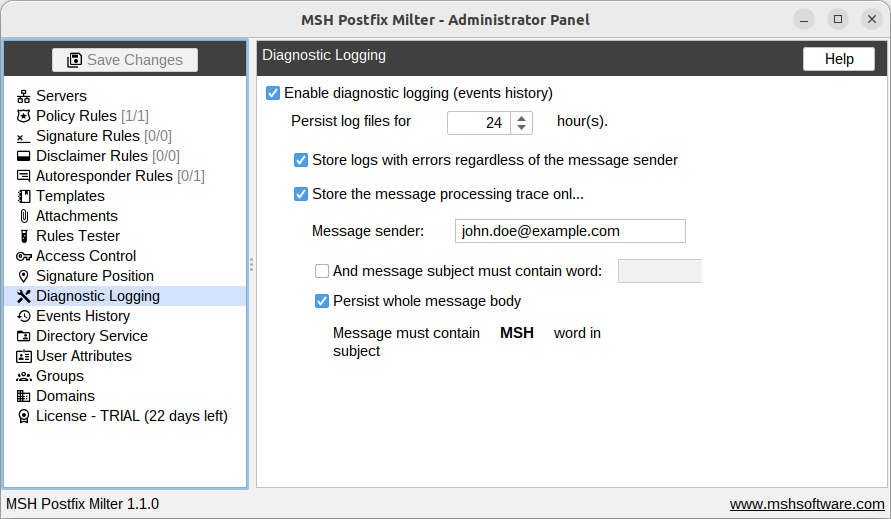Click the Save Changes button
Image resolution: width=891 pixels, height=519 pixels.
(125, 60)
